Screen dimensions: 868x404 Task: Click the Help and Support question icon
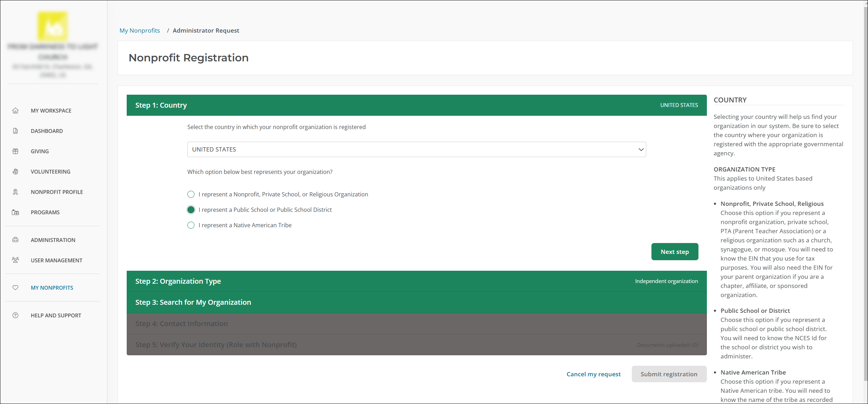15,315
